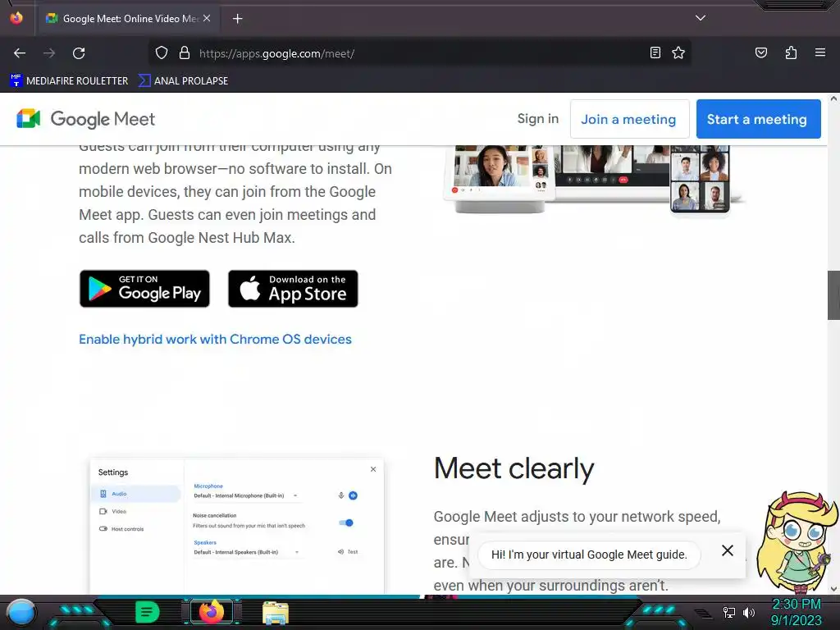This screenshot has height=630, width=840.
Task: View site security padlock info
Action: click(185, 53)
